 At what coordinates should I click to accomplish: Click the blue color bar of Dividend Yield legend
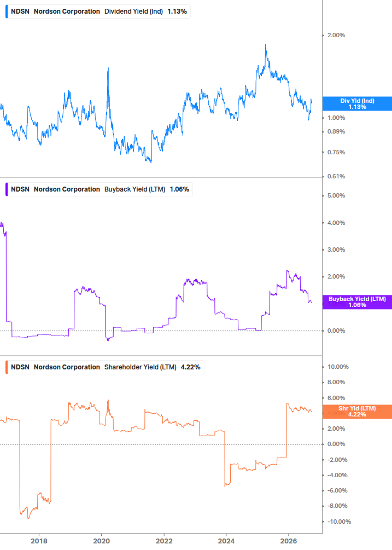pyautogui.click(x=7, y=11)
